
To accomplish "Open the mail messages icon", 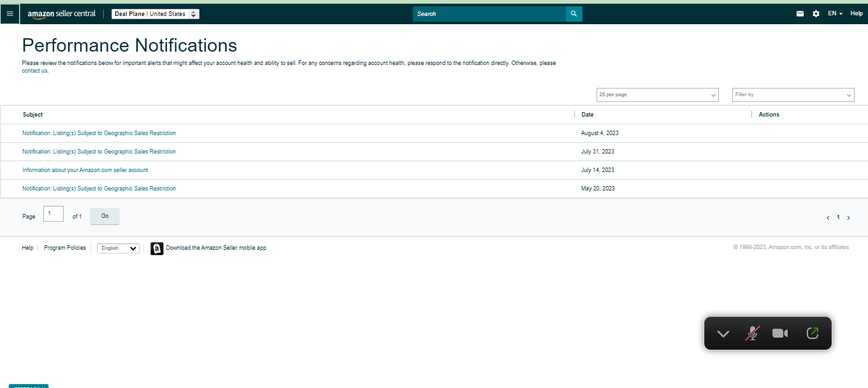I will point(800,13).
